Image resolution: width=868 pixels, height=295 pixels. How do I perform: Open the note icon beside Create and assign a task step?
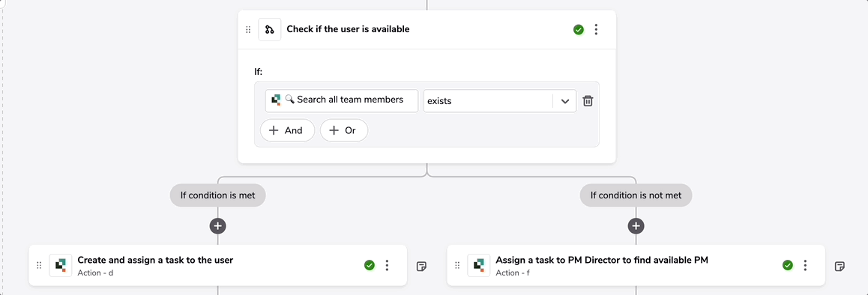point(421,267)
